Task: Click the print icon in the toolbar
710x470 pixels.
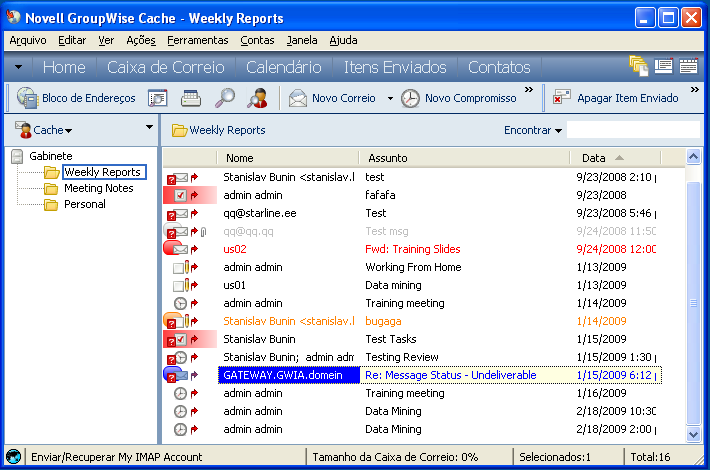Action: (x=191, y=98)
